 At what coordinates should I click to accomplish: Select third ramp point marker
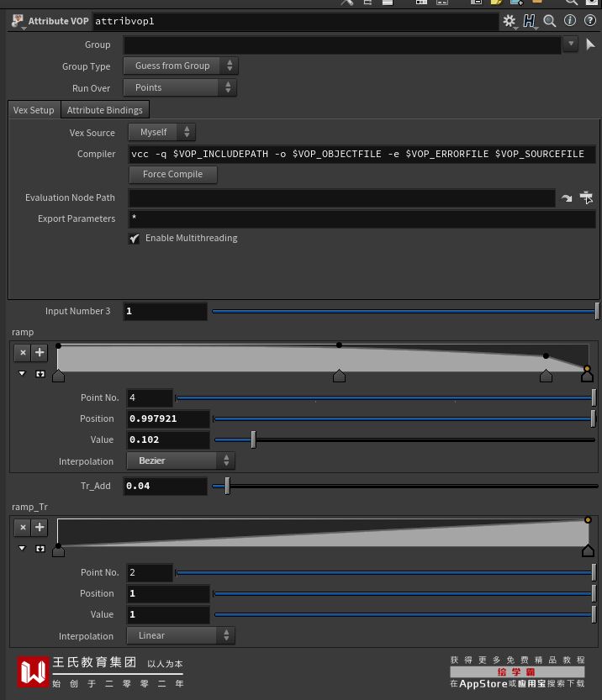pyautogui.click(x=546, y=376)
